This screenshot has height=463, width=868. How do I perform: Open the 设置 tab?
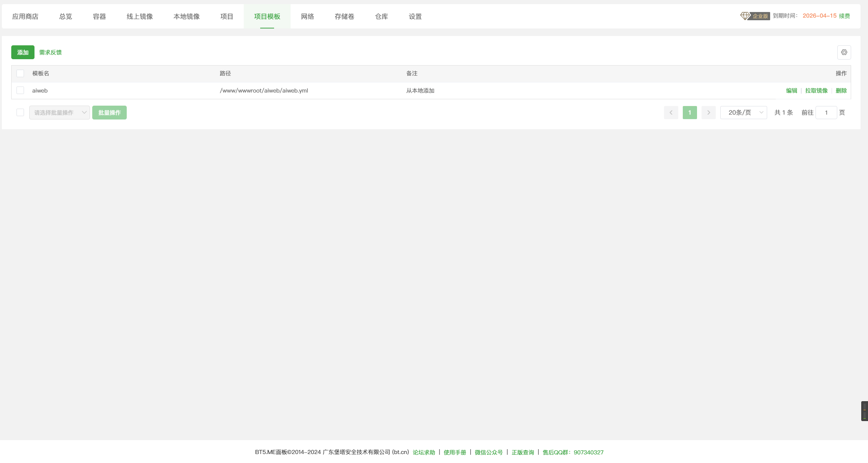click(x=415, y=16)
